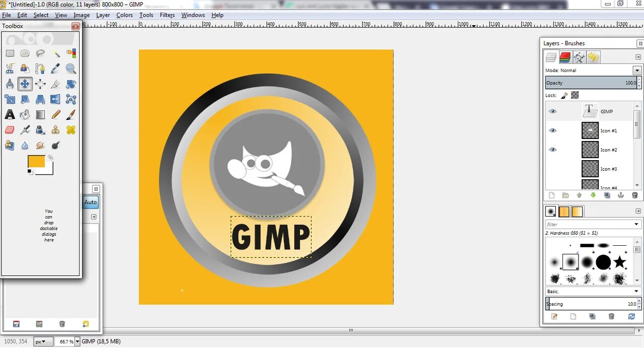Open the Filters menu
The image size is (644, 348).
click(x=167, y=15)
